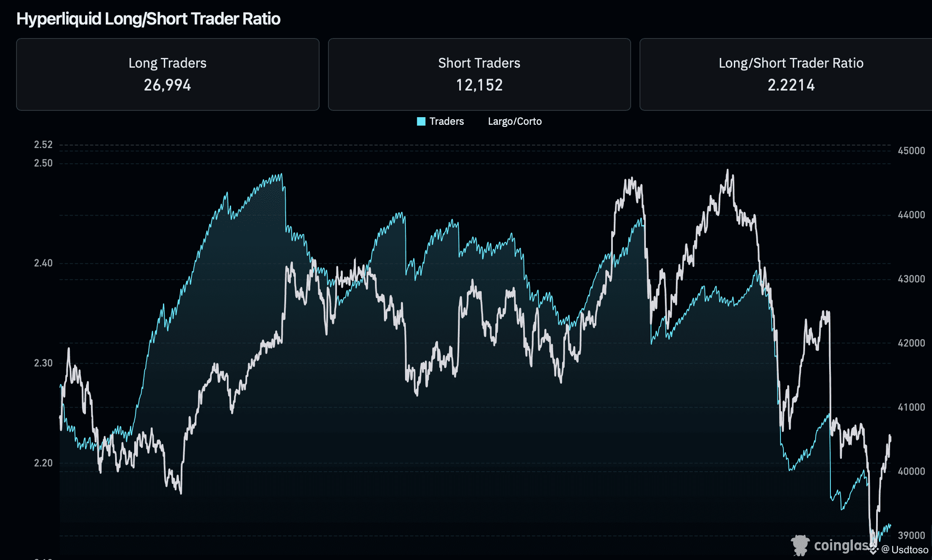Select the Short Traders stat card
The image size is (932, 560).
coord(479,74)
